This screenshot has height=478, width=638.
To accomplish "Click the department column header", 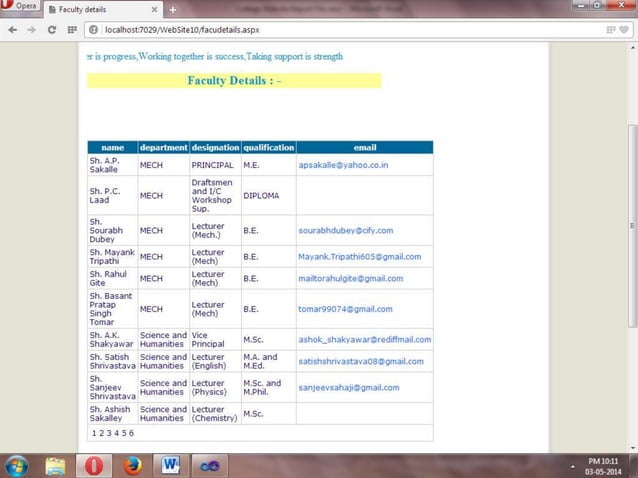I will coord(164,148).
